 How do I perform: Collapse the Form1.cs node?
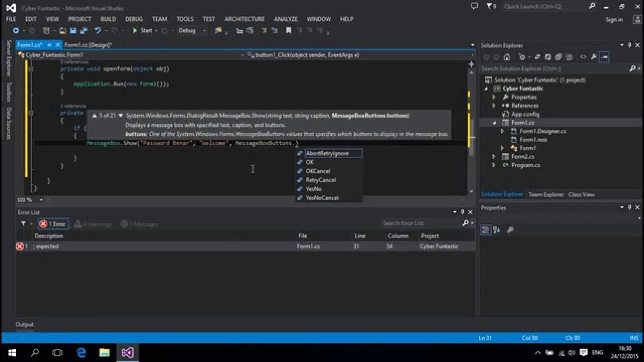(x=494, y=122)
